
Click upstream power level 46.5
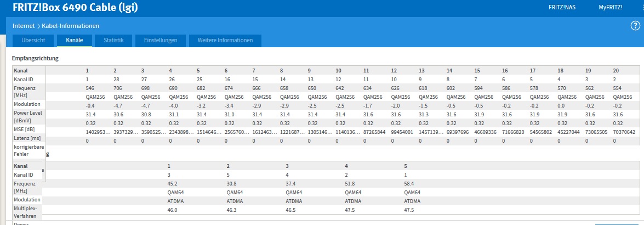pyautogui.click(x=291, y=210)
